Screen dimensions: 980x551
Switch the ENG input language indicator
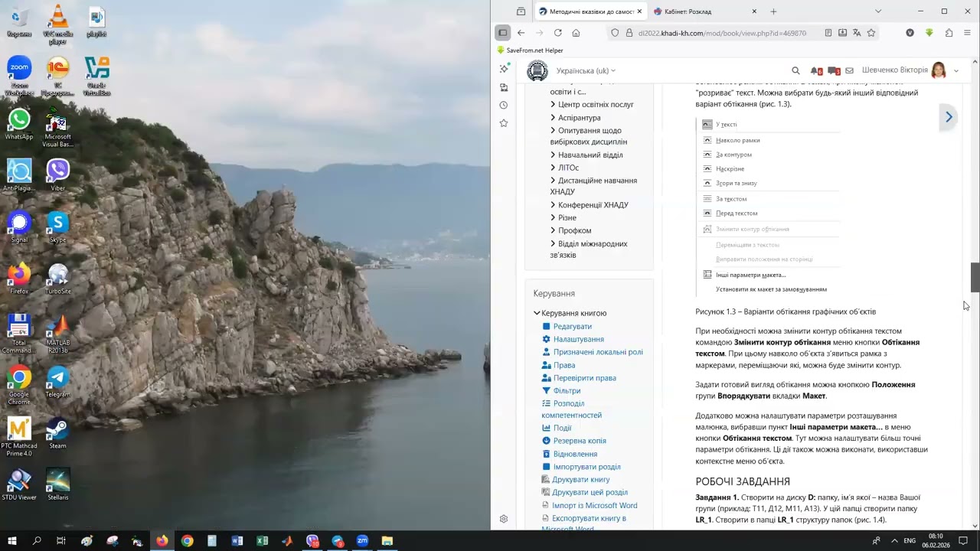(x=910, y=540)
